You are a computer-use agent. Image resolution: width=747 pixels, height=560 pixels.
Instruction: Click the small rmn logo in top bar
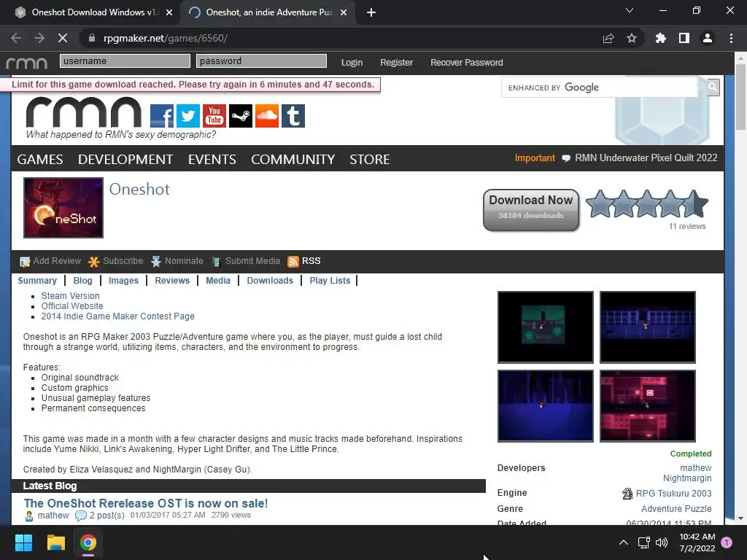pyautogui.click(x=27, y=63)
